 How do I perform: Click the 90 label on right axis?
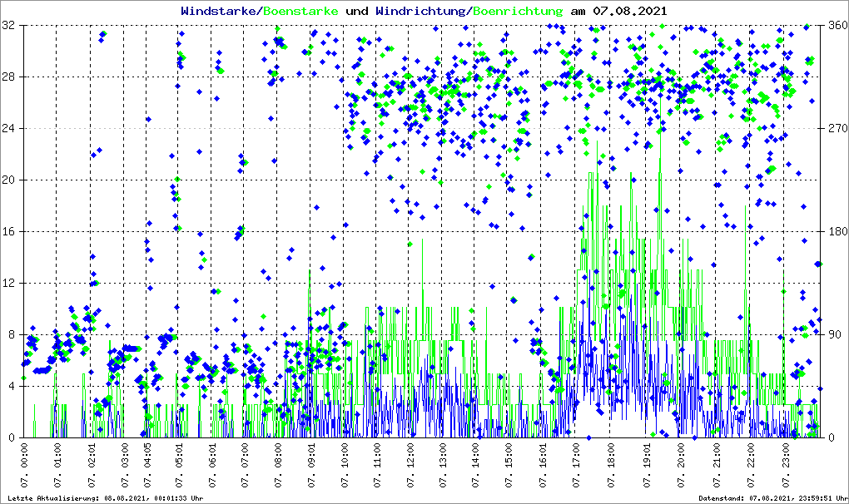[x=833, y=335]
